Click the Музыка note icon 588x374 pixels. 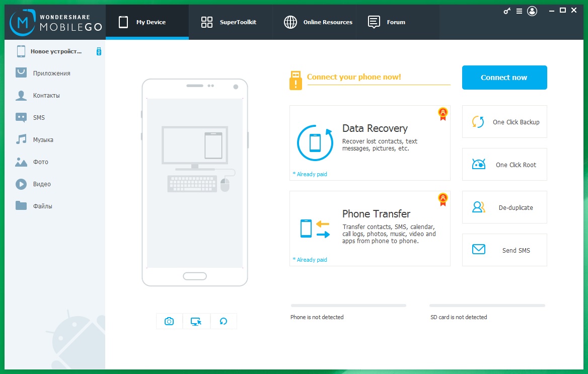(x=21, y=139)
